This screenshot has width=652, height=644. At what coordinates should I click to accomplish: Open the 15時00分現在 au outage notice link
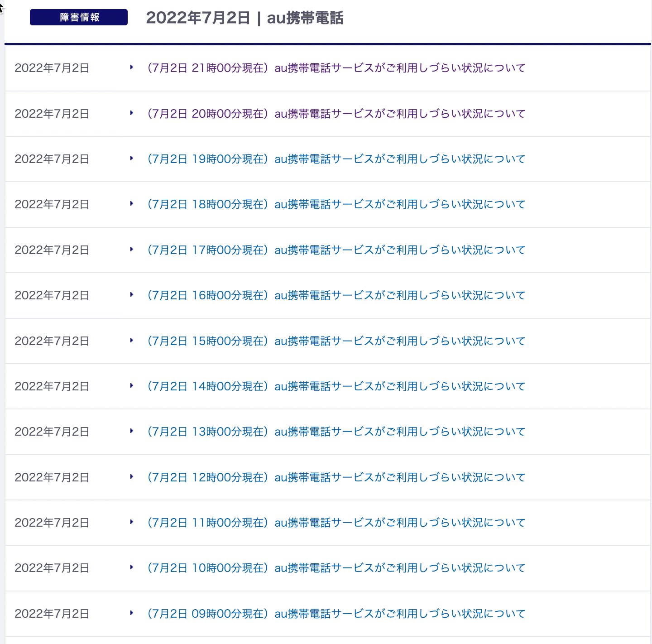coord(336,341)
